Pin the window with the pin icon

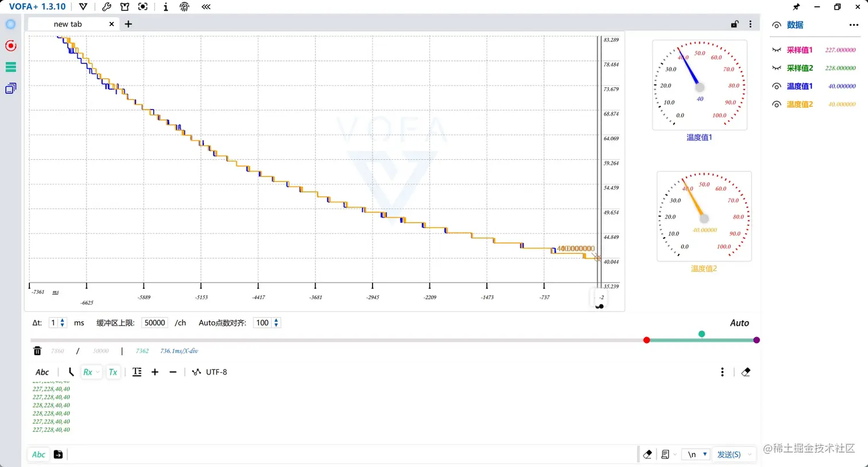coord(796,7)
